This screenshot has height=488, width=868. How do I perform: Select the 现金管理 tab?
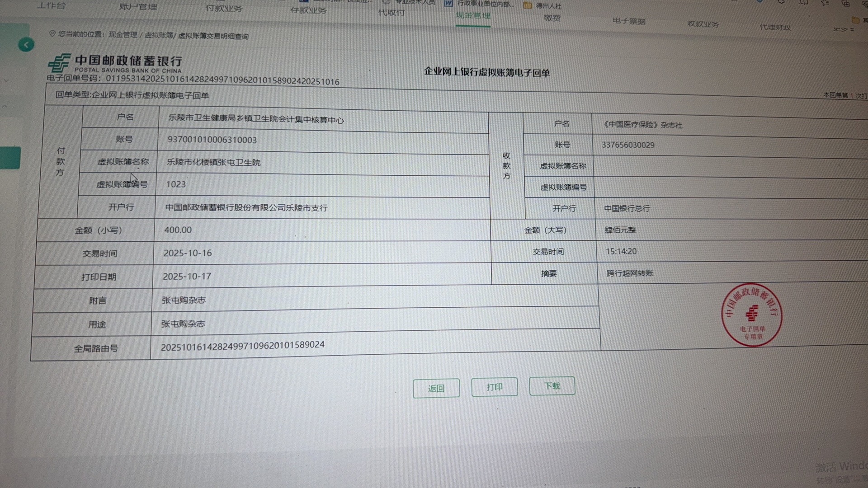[473, 16]
